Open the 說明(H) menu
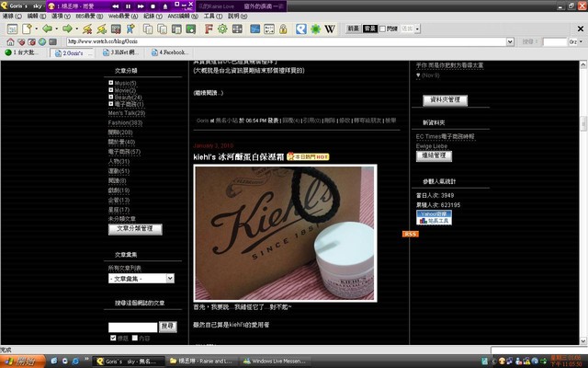This screenshot has width=588, height=368. click(237, 17)
